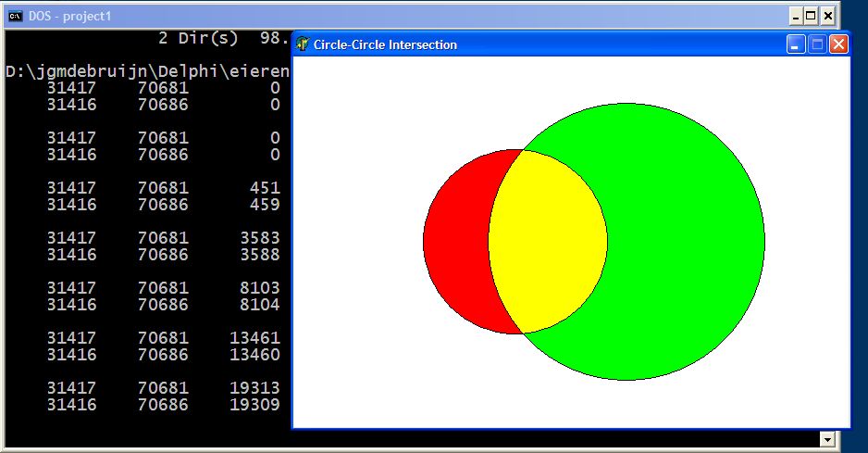The width and height of the screenshot is (868, 453).
Task: Select the number 451 in the console
Action: (x=265, y=188)
